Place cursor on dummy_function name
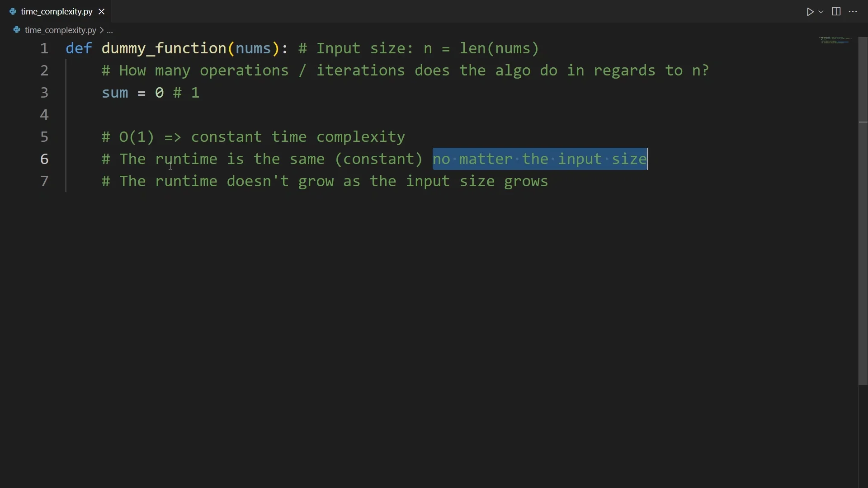This screenshot has height=488, width=868. (164, 49)
